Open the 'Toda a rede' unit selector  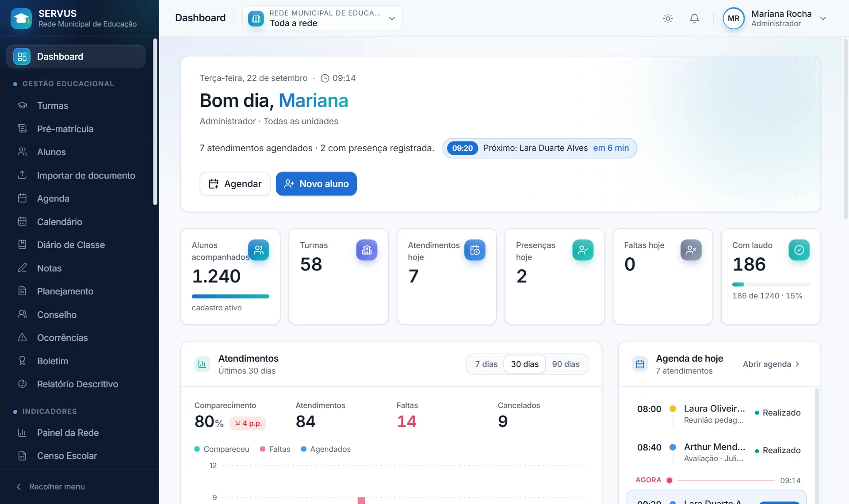tap(322, 18)
